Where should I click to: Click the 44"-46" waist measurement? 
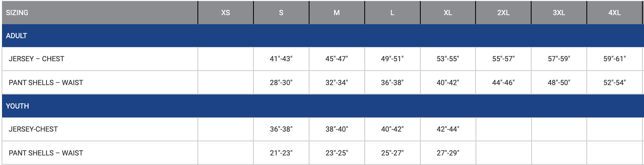pos(503,83)
